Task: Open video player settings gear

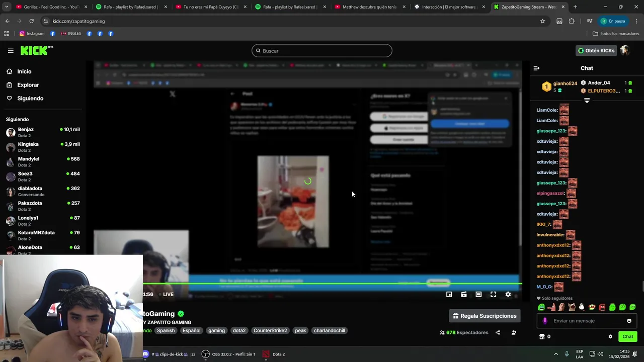Action: tap(508, 294)
